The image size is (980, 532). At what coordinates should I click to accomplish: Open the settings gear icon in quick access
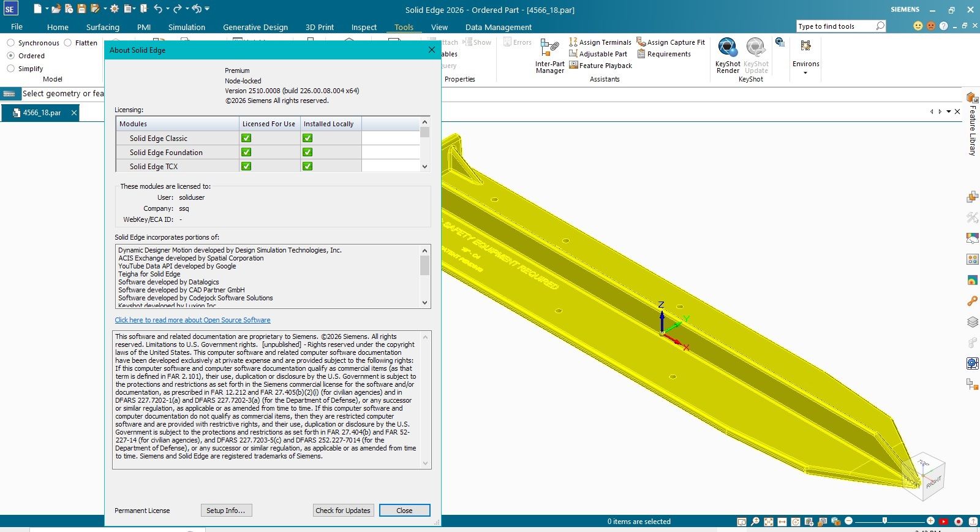click(x=115, y=9)
